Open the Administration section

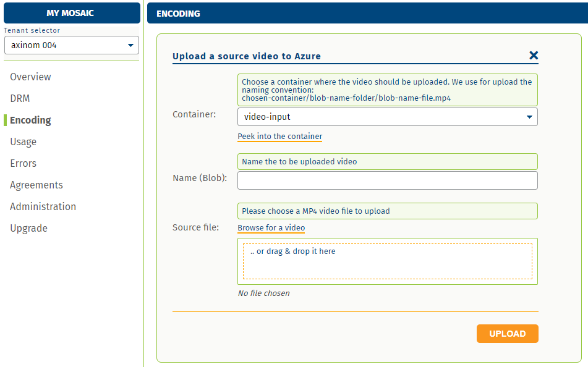click(43, 206)
